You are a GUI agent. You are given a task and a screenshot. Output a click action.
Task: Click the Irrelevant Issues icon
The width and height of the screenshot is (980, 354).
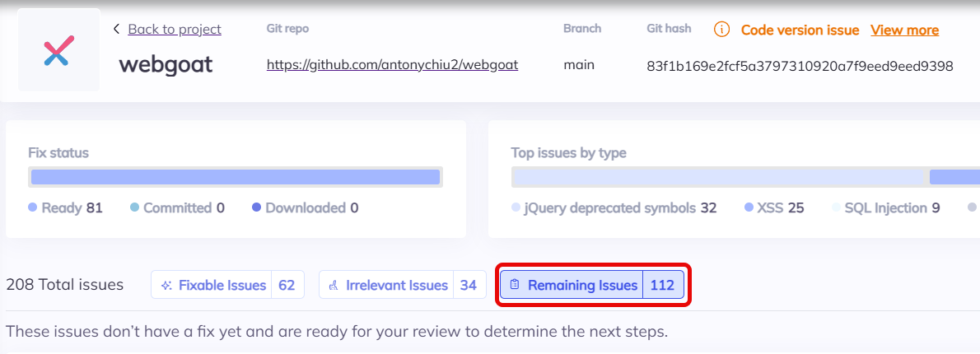pyautogui.click(x=334, y=285)
